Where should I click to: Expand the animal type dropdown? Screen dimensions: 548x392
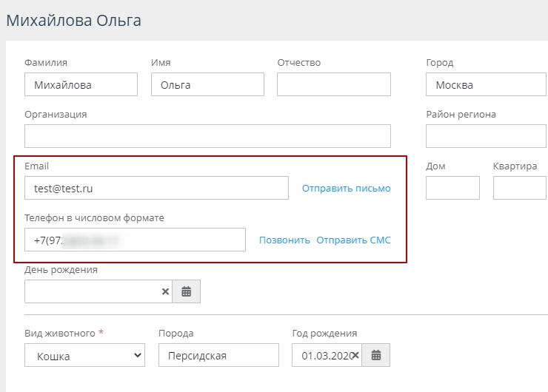tap(84, 356)
